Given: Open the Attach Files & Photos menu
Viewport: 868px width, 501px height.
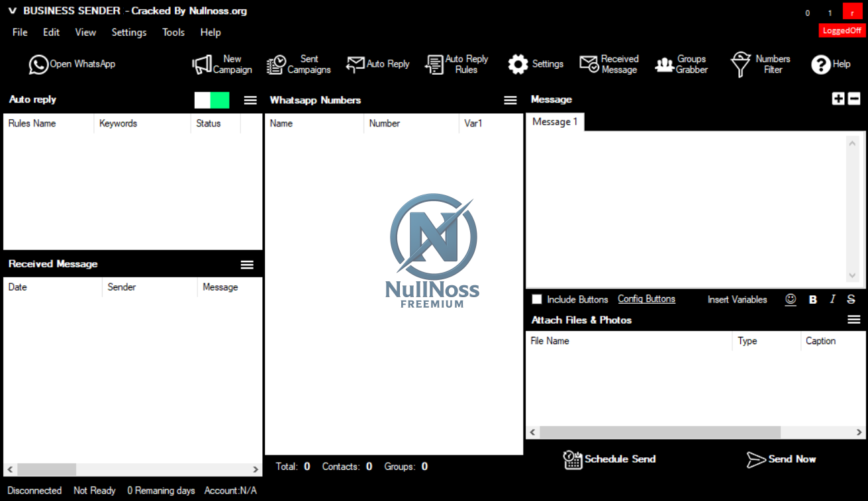Looking at the screenshot, I should pyautogui.click(x=853, y=319).
